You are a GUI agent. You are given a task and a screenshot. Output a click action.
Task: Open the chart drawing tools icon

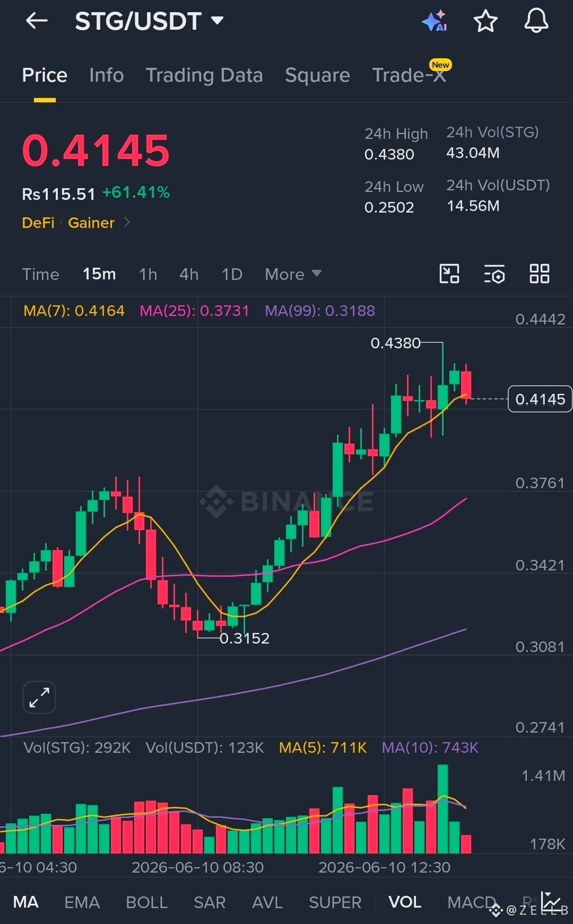coord(449,274)
